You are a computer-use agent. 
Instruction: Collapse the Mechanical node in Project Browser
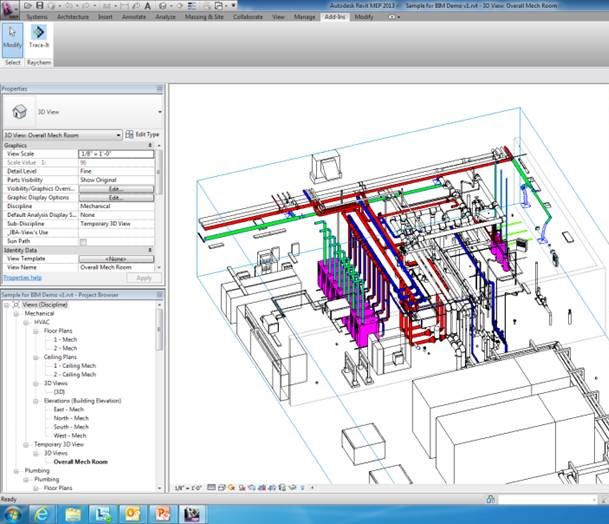16,314
